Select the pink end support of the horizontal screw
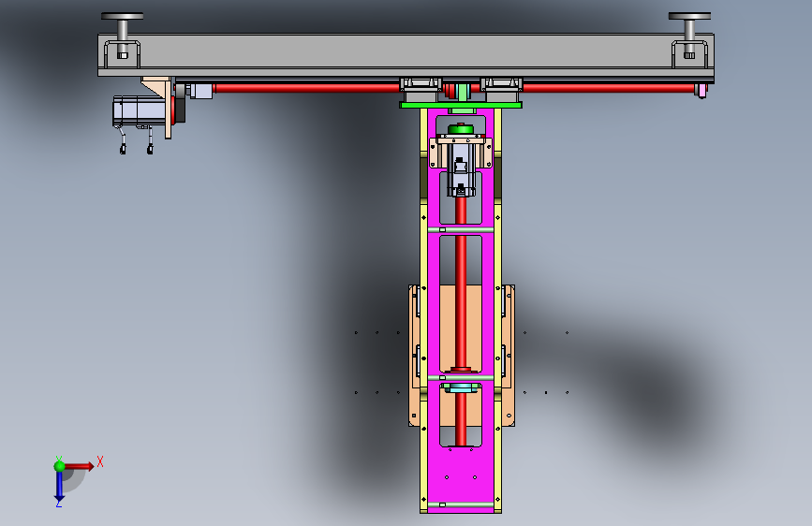The width and height of the screenshot is (812, 526). point(701,91)
